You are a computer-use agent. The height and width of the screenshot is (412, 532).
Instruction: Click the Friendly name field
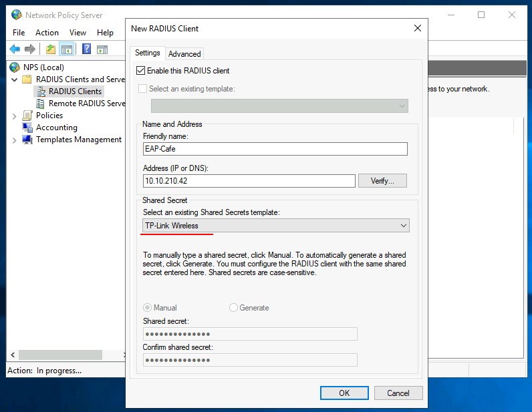coord(275,149)
